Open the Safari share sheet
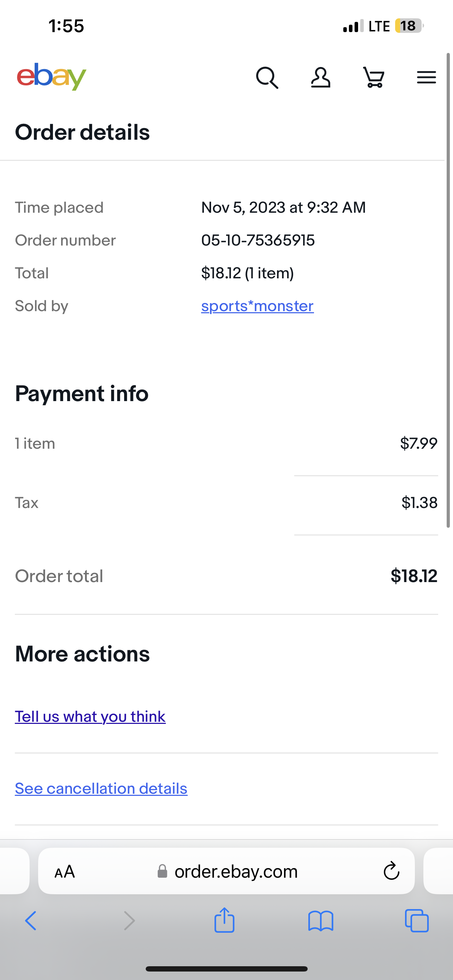The height and width of the screenshot is (980, 453). tap(224, 920)
